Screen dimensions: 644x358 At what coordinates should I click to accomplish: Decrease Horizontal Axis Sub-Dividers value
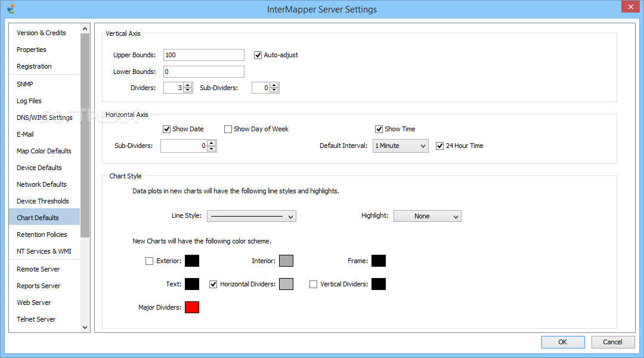click(x=212, y=149)
